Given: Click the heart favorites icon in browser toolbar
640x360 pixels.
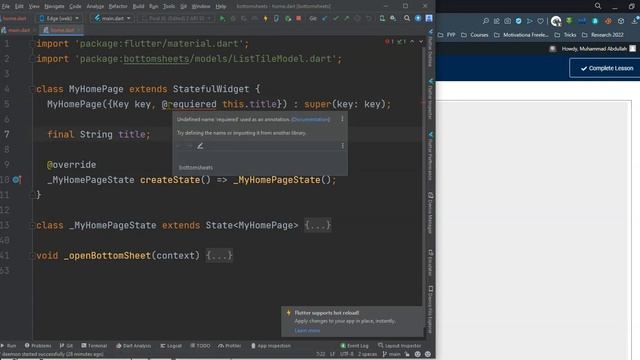Looking at the screenshot, I should click(540, 21).
